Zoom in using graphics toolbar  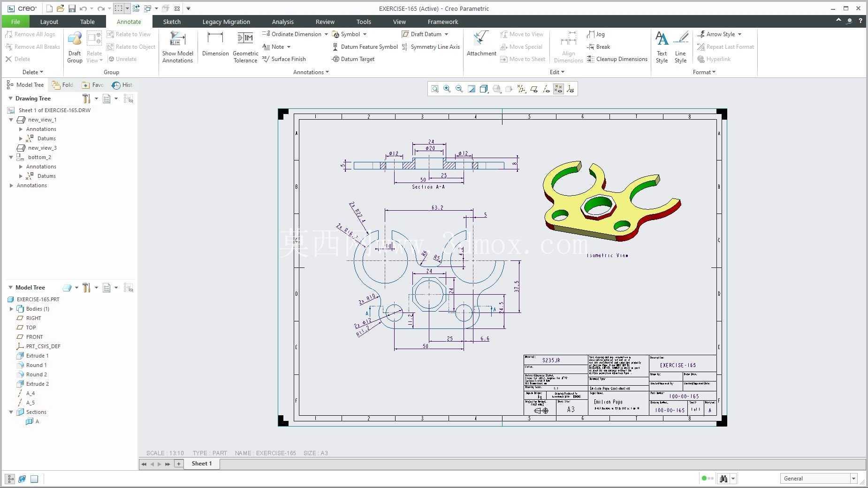coord(447,89)
